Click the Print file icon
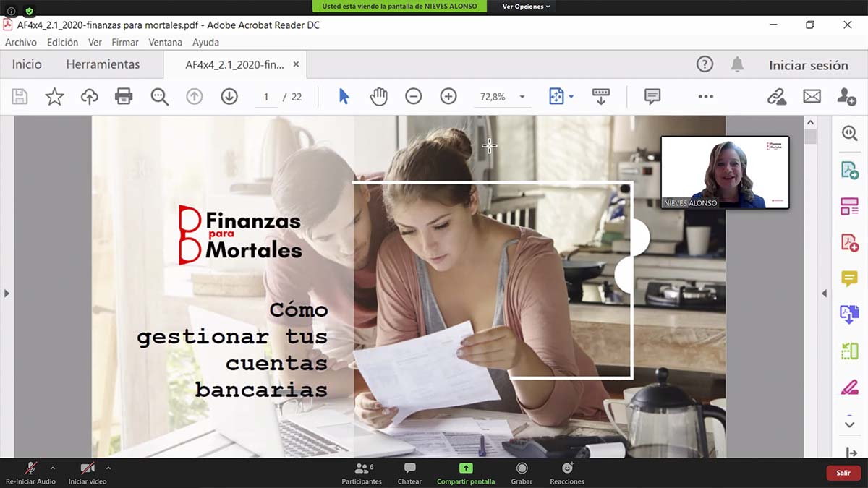Image resolution: width=868 pixels, height=488 pixels. point(124,96)
